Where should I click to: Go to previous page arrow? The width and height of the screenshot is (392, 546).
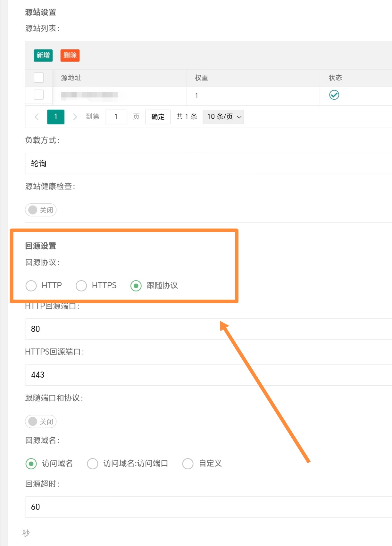(37, 117)
